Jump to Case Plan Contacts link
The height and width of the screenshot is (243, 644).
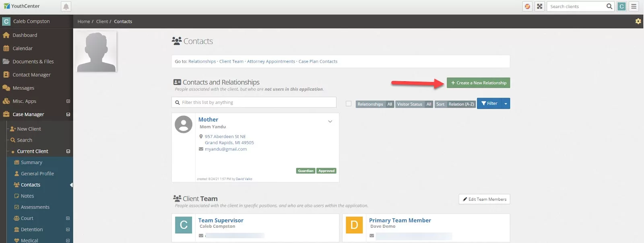[318, 62]
